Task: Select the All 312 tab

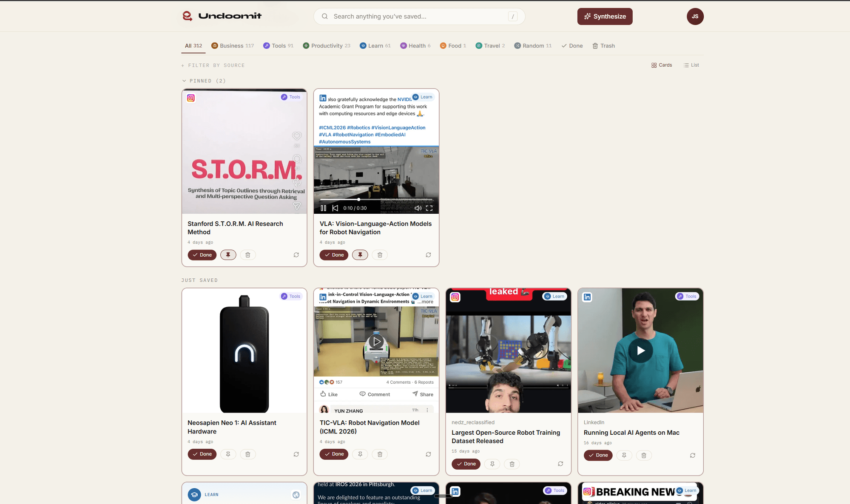Action: click(x=193, y=46)
